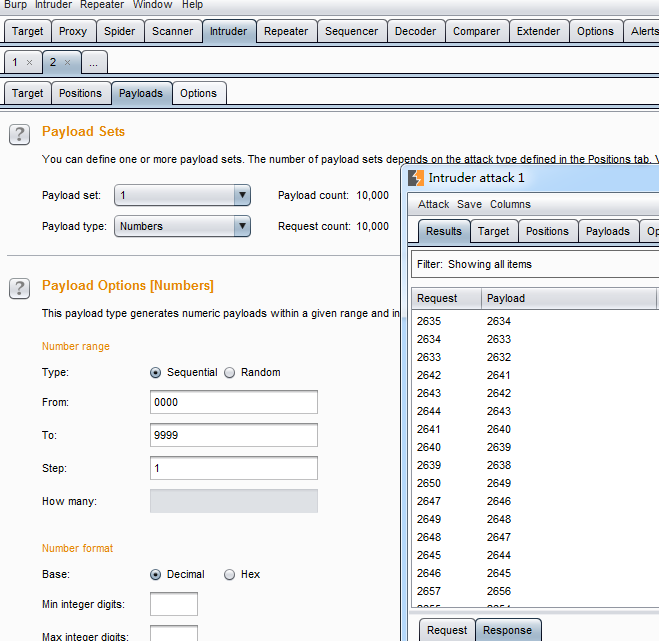Image resolution: width=659 pixels, height=641 pixels.
Task: Switch to the Alerts tab
Action: [x=642, y=32]
